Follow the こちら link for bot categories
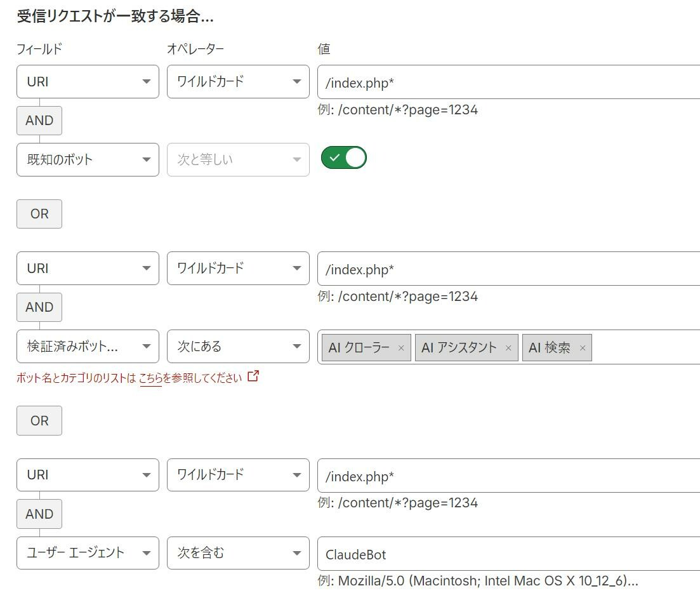The width and height of the screenshot is (700, 593). (x=150, y=378)
